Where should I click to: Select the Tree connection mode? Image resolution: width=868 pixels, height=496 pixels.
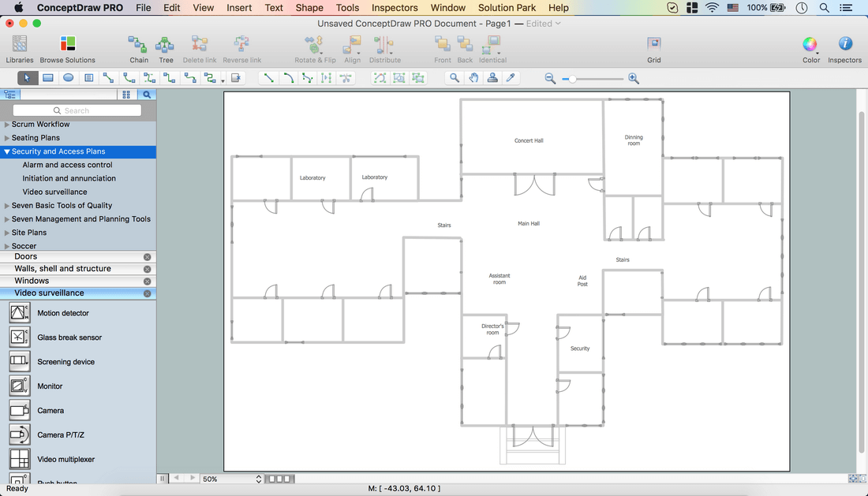pos(166,49)
